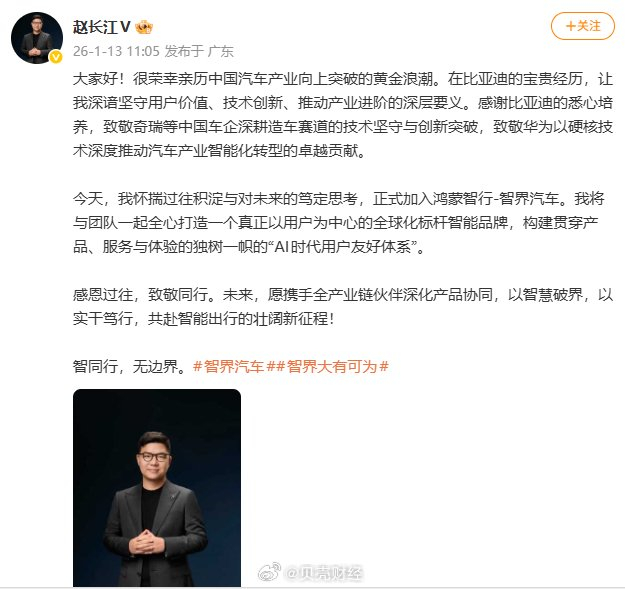This screenshot has height=589, width=625.
Task: Open the profile avatar of 赵长江
Action: click(x=37, y=38)
